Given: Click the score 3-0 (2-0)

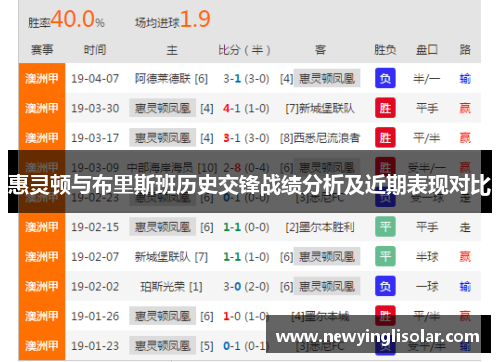Looking at the screenshot, I should point(246,287).
